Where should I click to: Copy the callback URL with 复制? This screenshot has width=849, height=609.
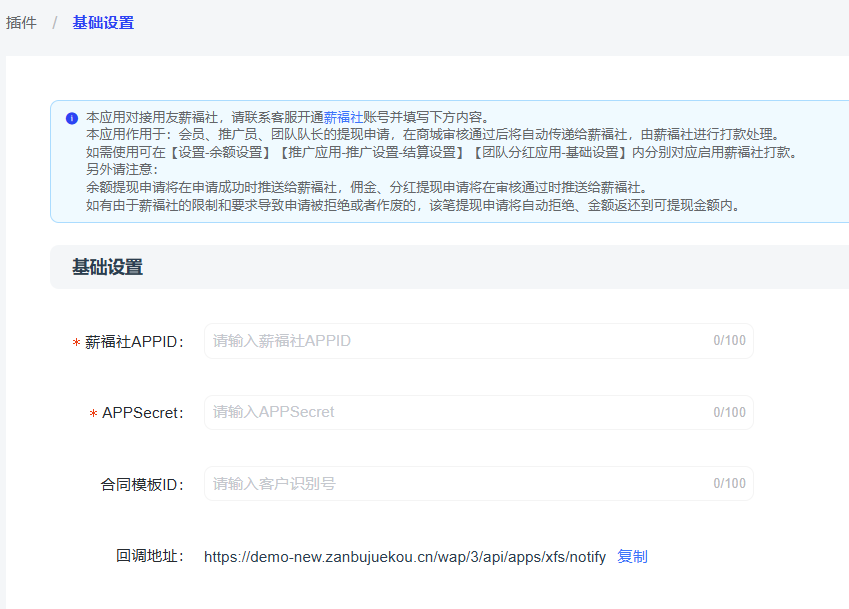(632, 557)
